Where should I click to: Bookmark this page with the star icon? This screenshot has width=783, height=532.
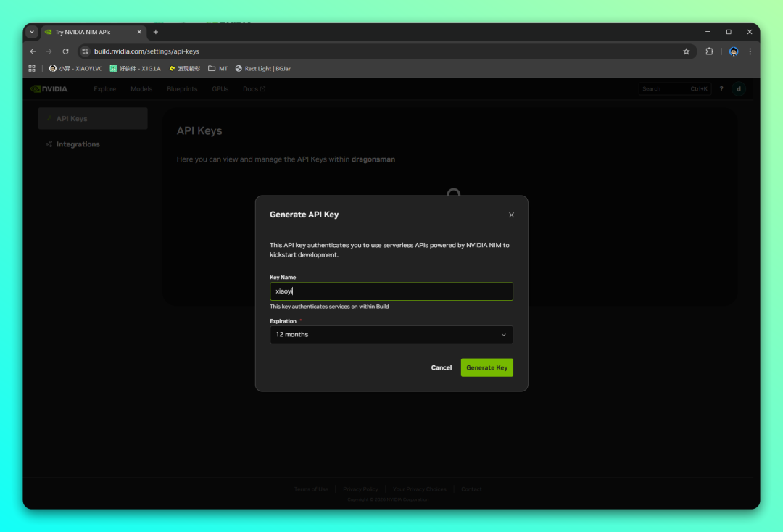point(686,51)
